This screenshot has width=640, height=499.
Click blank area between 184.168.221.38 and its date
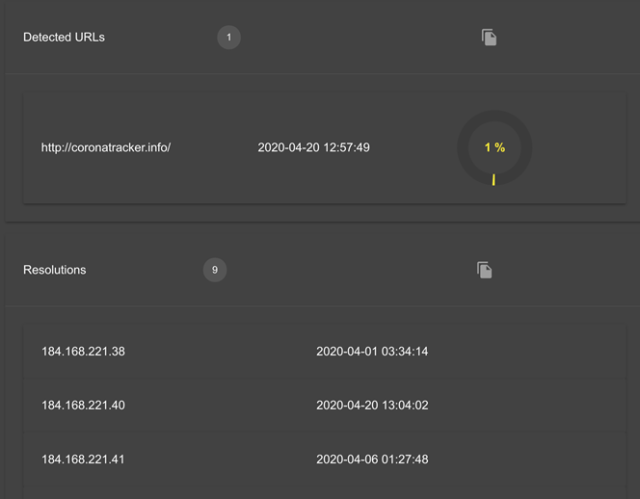coord(220,351)
